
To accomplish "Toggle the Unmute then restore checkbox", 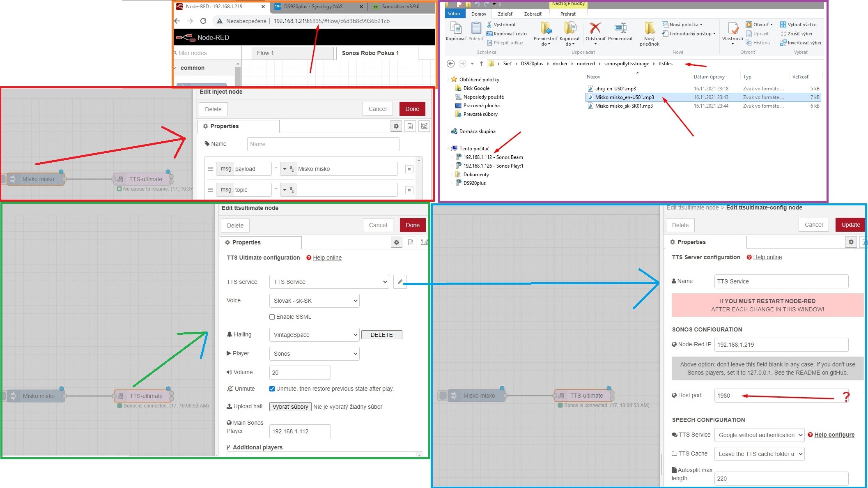I will 272,389.
